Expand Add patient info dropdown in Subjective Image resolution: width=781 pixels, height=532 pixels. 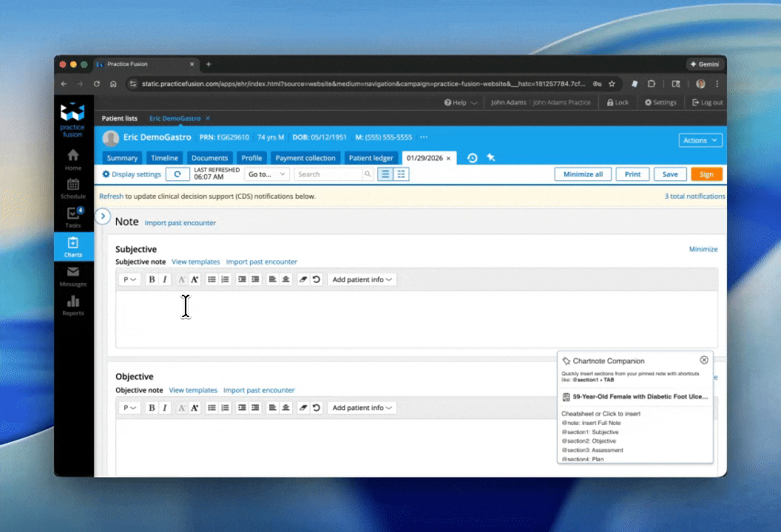pos(362,280)
